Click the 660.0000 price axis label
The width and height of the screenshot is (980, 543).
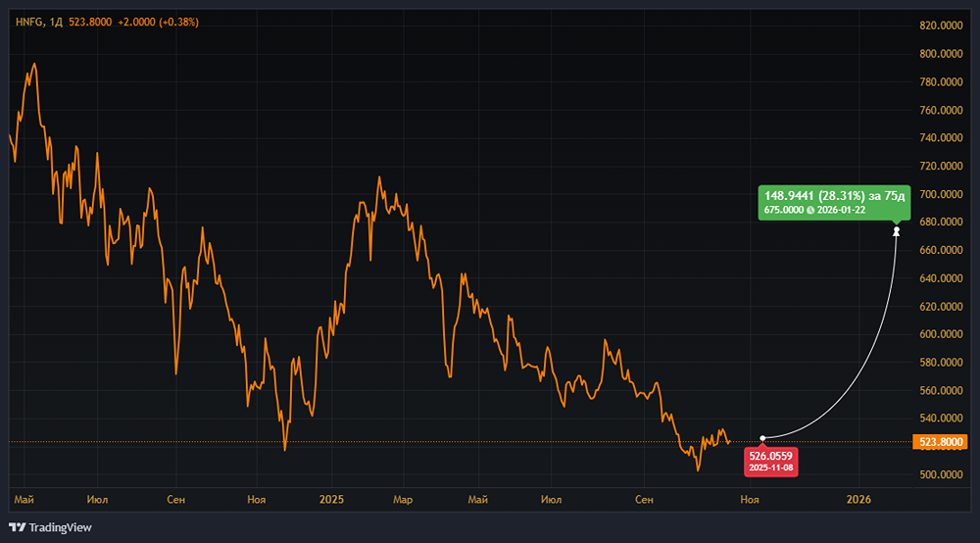tap(941, 250)
